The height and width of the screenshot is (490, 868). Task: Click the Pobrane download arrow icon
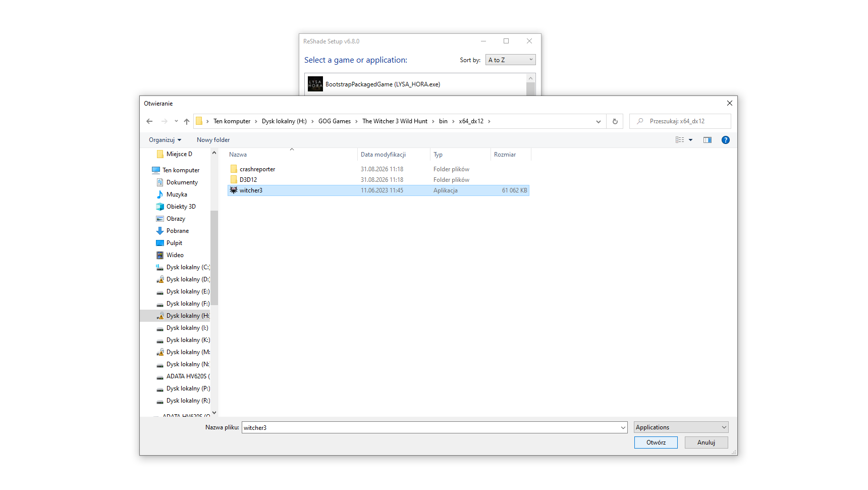[160, 231]
